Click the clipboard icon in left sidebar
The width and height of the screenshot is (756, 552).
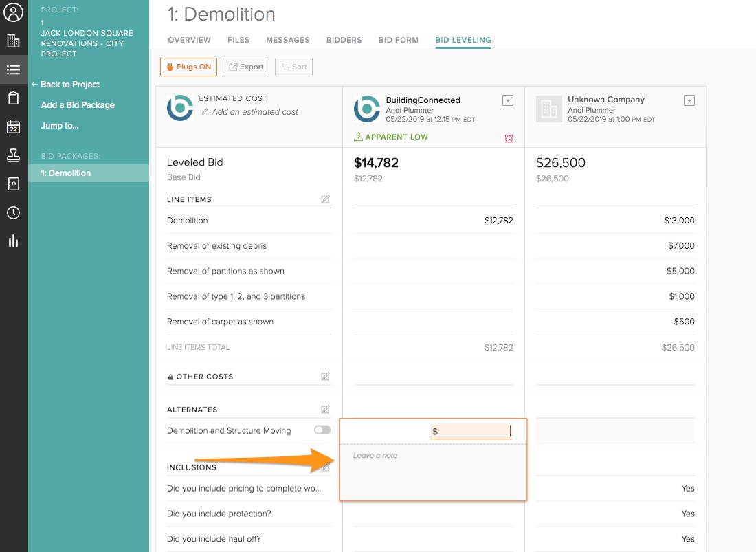tap(14, 98)
